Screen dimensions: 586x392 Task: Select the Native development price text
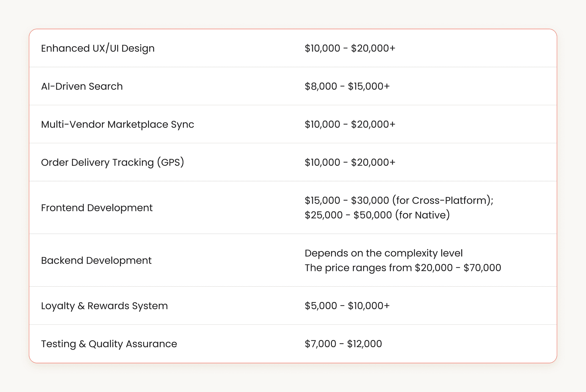click(x=377, y=215)
